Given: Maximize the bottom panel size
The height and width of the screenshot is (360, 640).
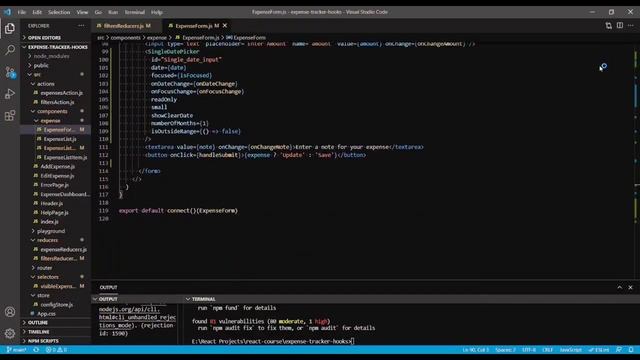Looking at the screenshot, I should click(x=620, y=287).
